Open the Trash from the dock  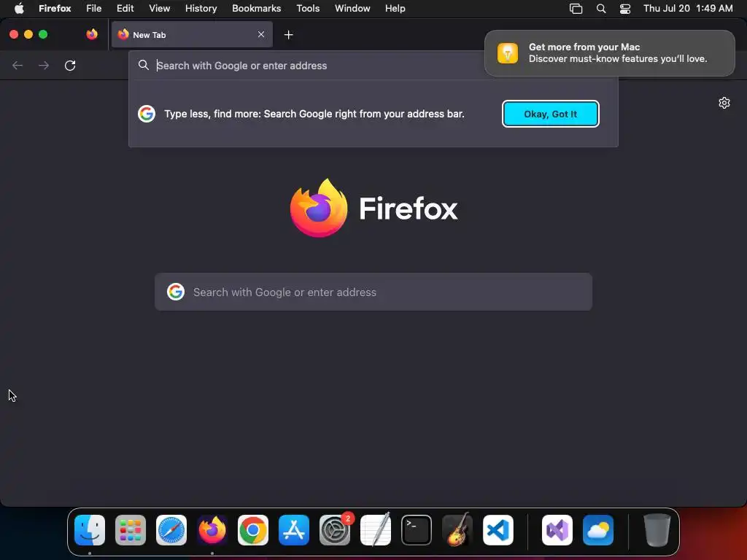coord(657,530)
